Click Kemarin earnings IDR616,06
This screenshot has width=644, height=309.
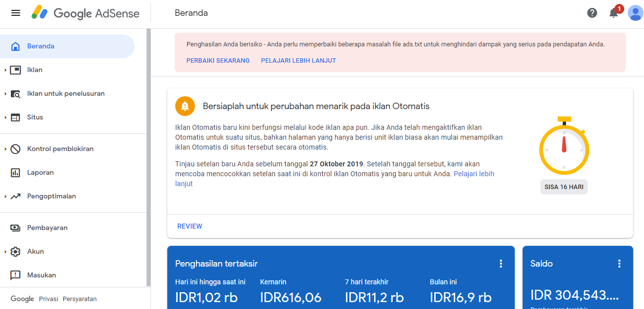[291, 298]
